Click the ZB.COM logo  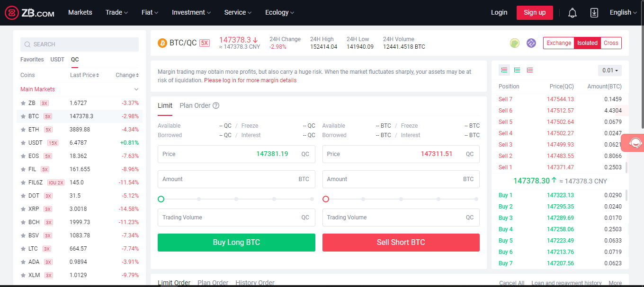point(30,13)
